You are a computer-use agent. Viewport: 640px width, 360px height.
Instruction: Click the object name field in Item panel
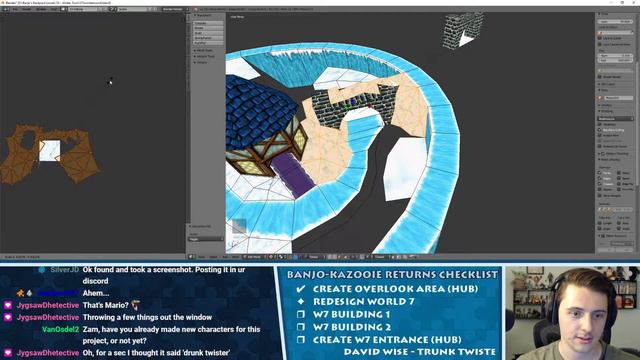click(x=618, y=98)
